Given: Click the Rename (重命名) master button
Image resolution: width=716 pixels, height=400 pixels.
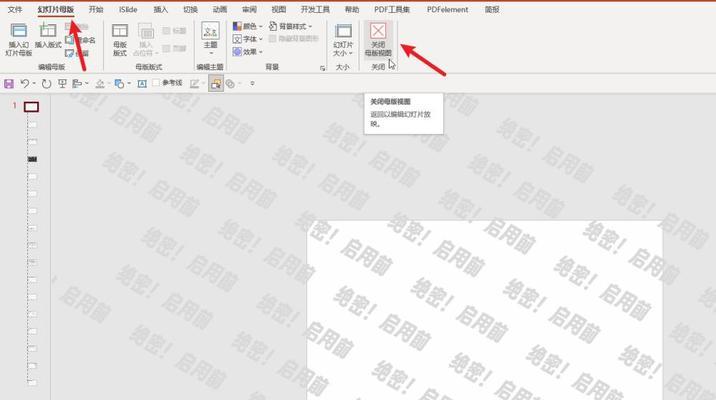Looking at the screenshot, I should (81, 40).
